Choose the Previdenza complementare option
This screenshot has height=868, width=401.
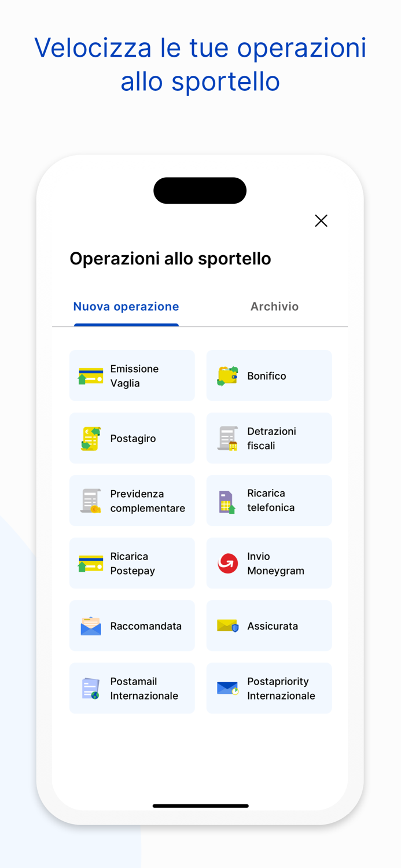[x=132, y=501]
